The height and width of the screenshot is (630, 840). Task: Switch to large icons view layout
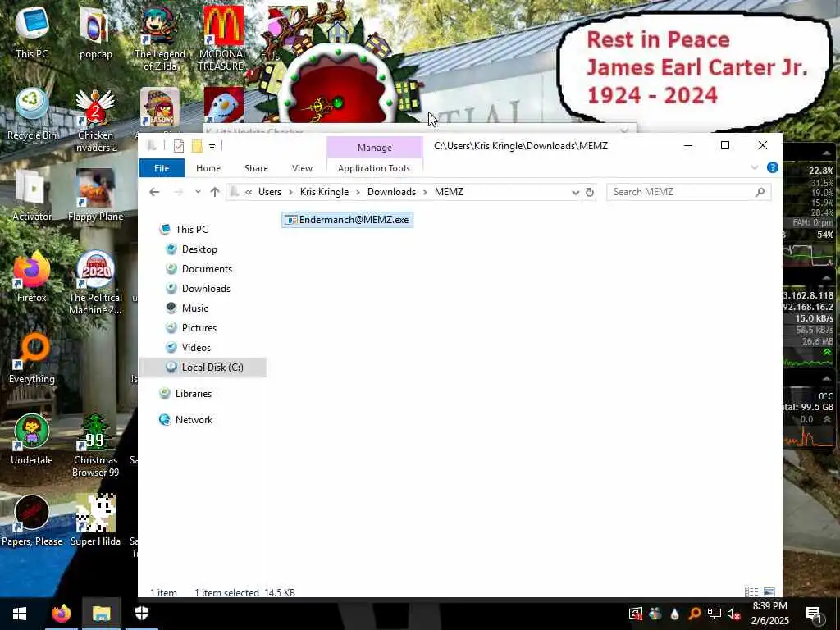[769, 592]
